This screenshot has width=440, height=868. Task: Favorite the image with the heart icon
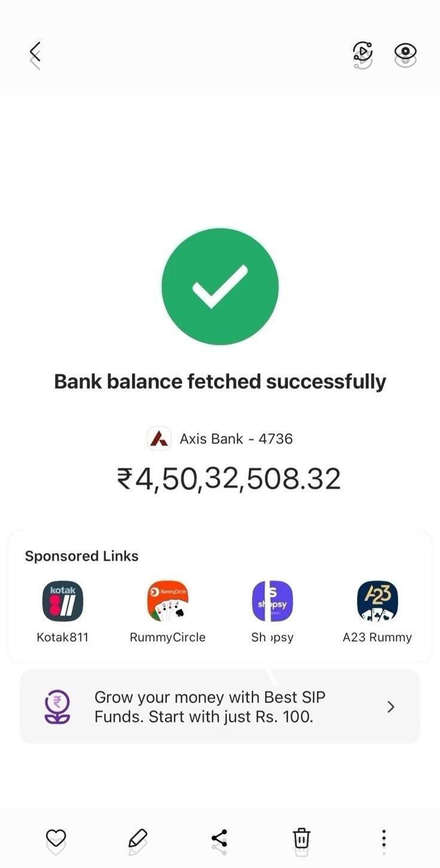click(x=56, y=838)
